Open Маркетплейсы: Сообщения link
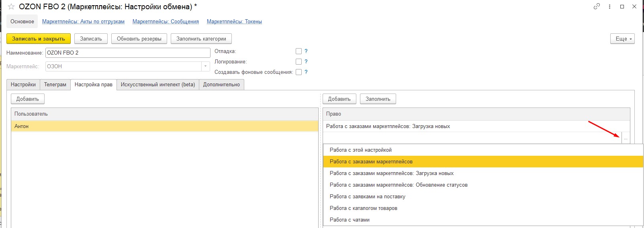 pyautogui.click(x=166, y=22)
